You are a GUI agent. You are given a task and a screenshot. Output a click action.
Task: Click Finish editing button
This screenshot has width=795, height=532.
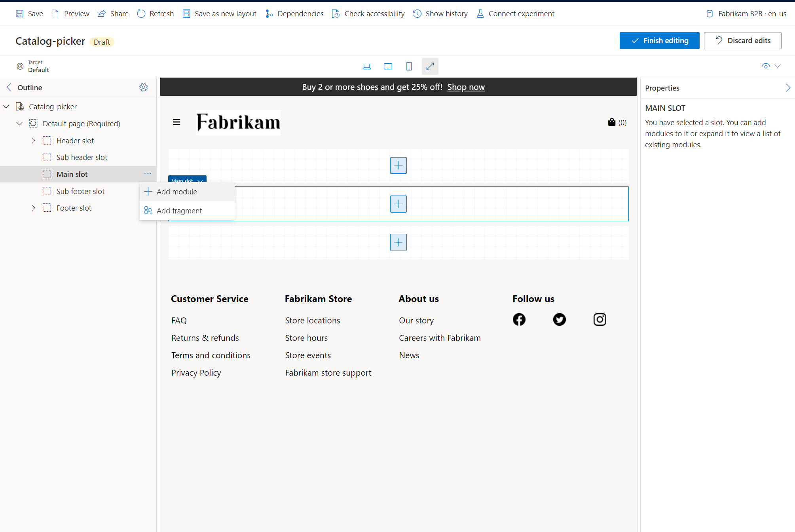pyautogui.click(x=660, y=40)
